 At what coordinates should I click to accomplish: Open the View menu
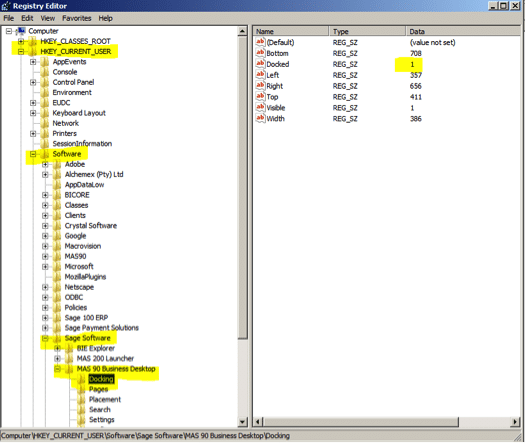point(48,18)
